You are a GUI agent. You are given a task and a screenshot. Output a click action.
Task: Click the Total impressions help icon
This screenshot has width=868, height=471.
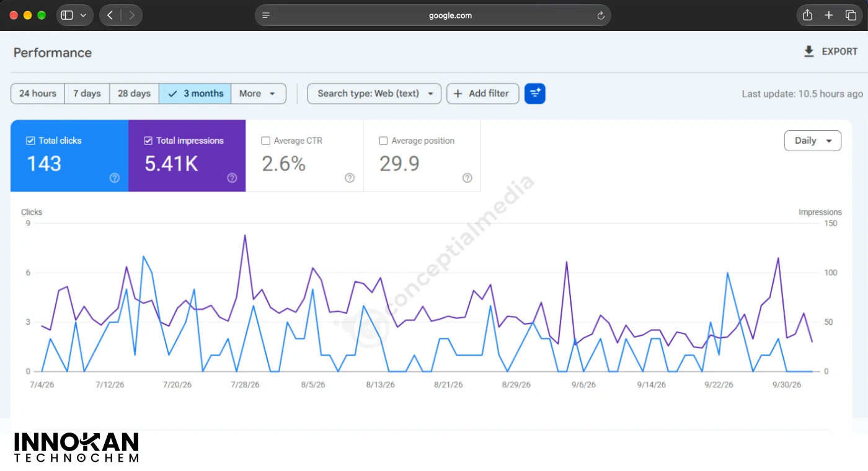tap(232, 178)
